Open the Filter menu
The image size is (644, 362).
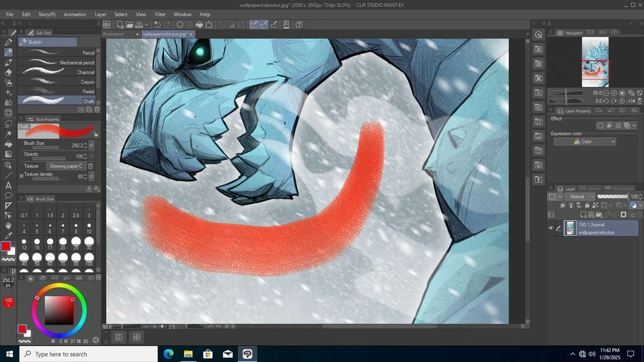point(160,14)
